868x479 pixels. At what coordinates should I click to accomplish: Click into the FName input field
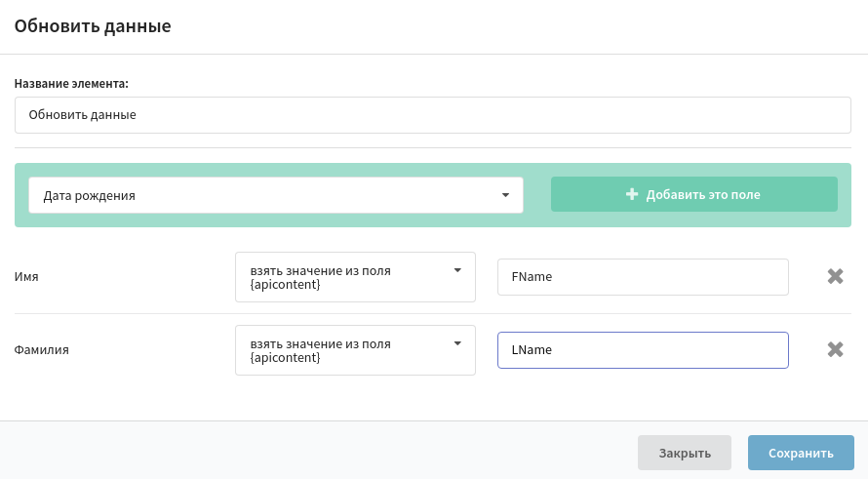point(643,277)
